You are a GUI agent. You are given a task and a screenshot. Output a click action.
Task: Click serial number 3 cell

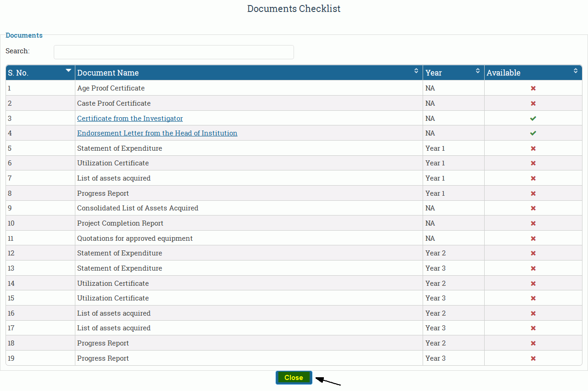point(40,119)
